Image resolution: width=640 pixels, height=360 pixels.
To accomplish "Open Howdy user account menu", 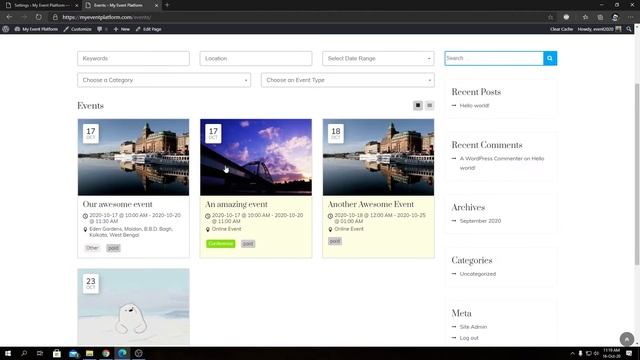I will 599,29.
